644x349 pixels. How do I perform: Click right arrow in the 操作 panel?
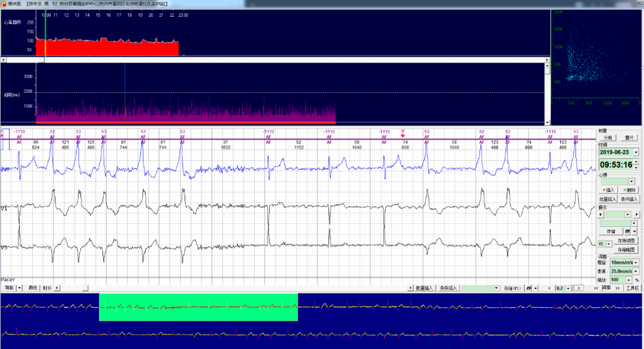tap(636, 214)
